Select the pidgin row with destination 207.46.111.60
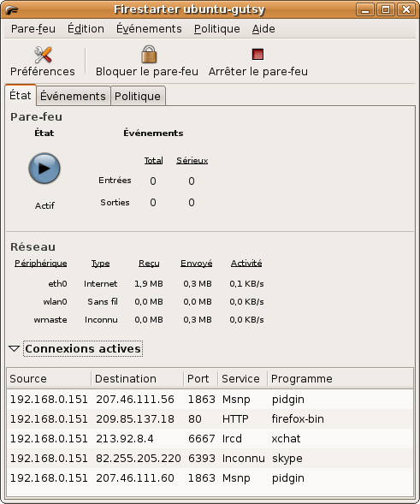 pyautogui.click(x=210, y=478)
